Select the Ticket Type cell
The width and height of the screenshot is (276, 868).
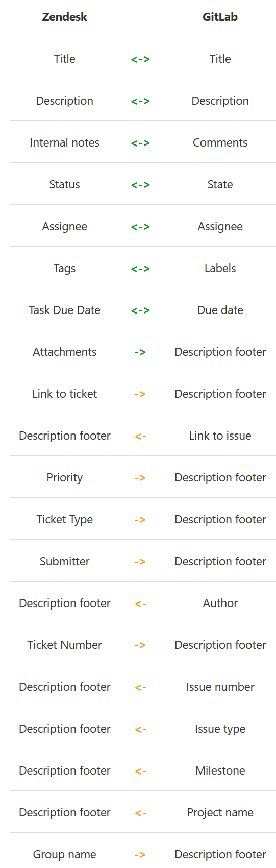(64, 519)
